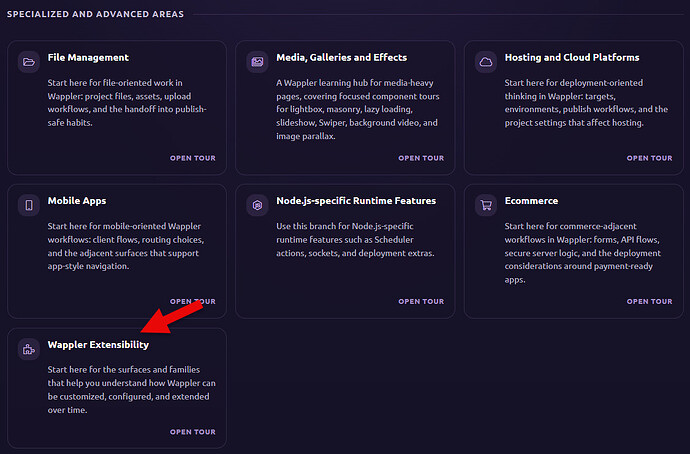Click the Wappler Extensibility puzzle icon

pos(29,349)
